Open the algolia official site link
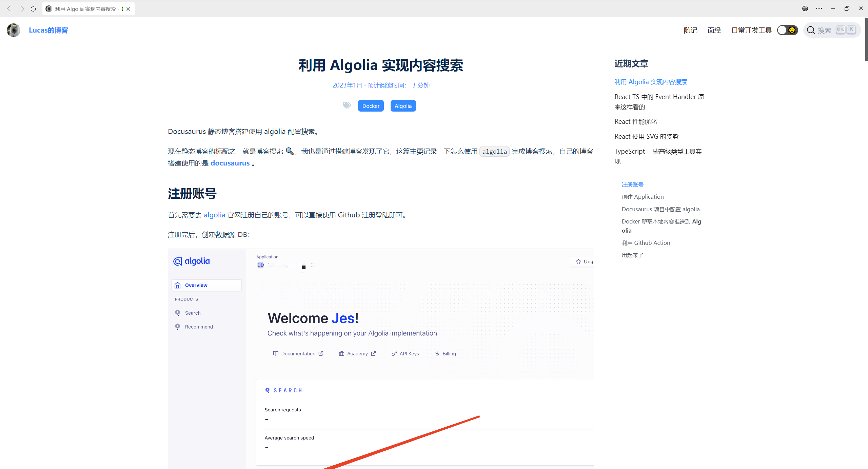Screen dimensions: 868x469 [x=214, y=215]
